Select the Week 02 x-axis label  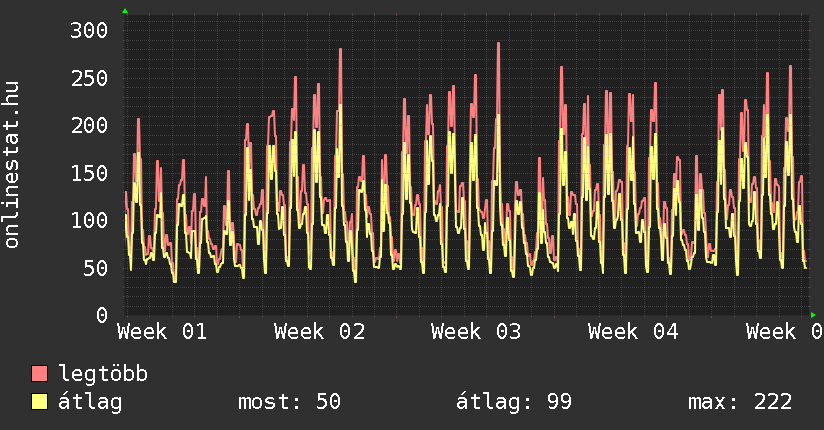[319, 331]
